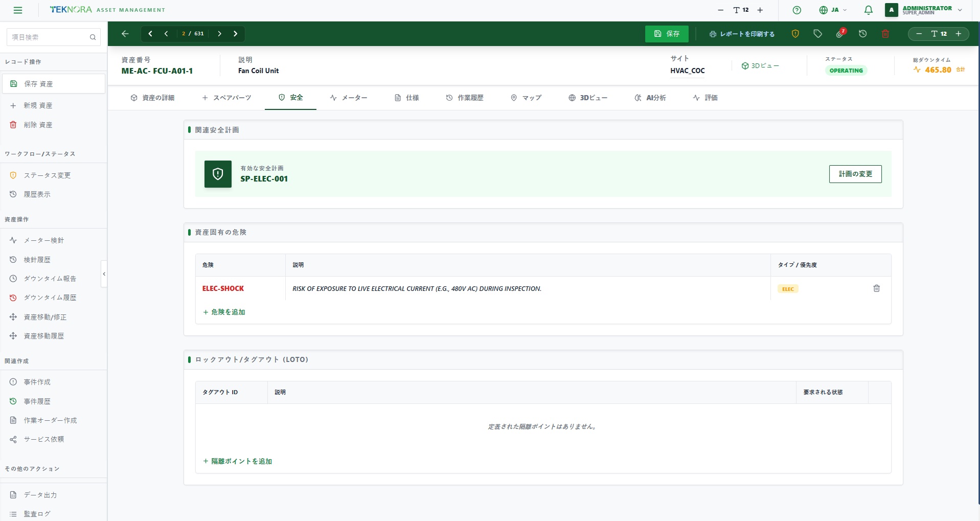
Task: Open サービス依頼 in sidebar
Action: pos(53,439)
